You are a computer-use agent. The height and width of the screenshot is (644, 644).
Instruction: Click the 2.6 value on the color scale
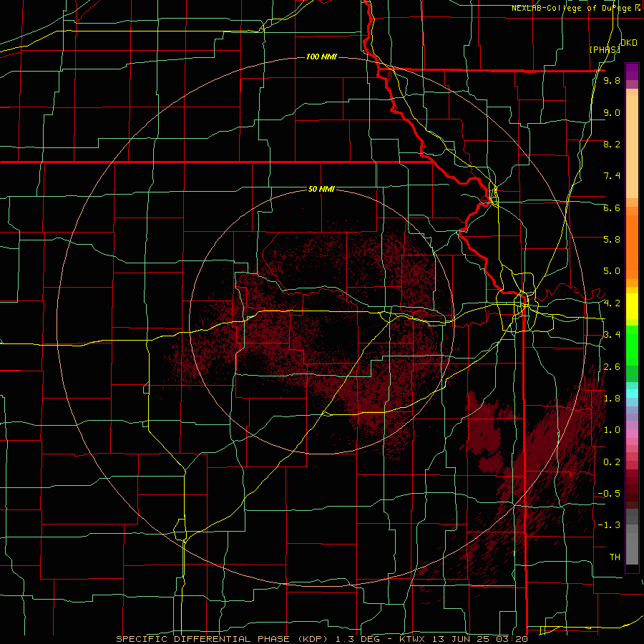click(x=612, y=367)
